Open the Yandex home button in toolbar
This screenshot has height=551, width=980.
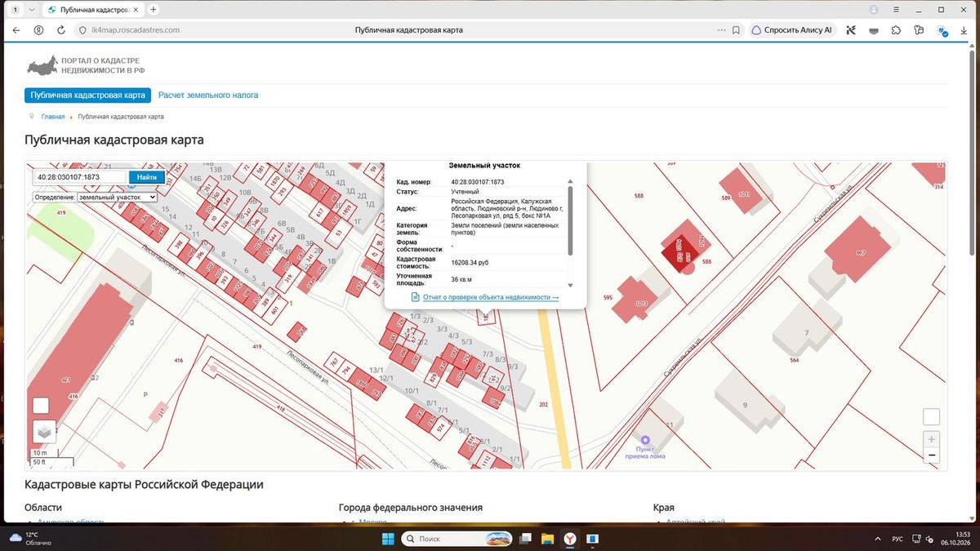[x=38, y=30]
